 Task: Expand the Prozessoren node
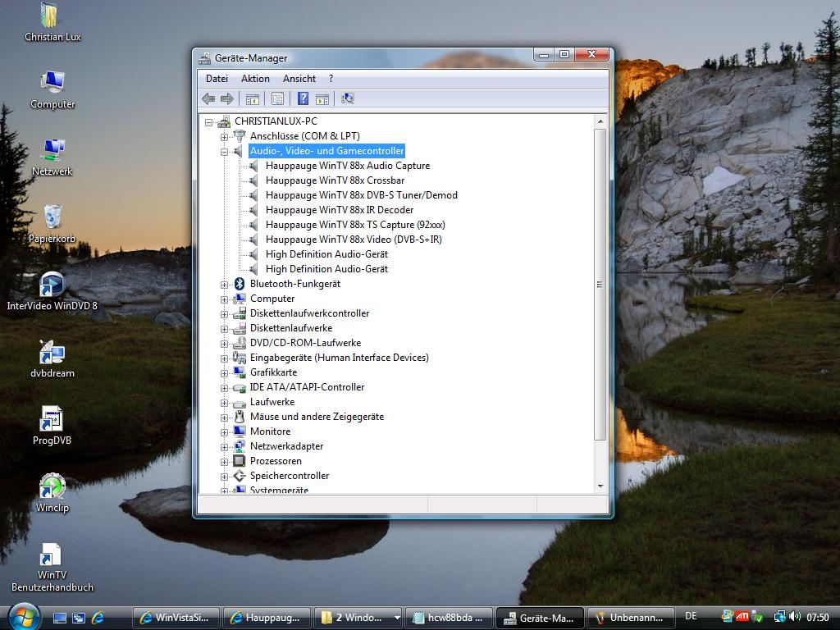224,462
